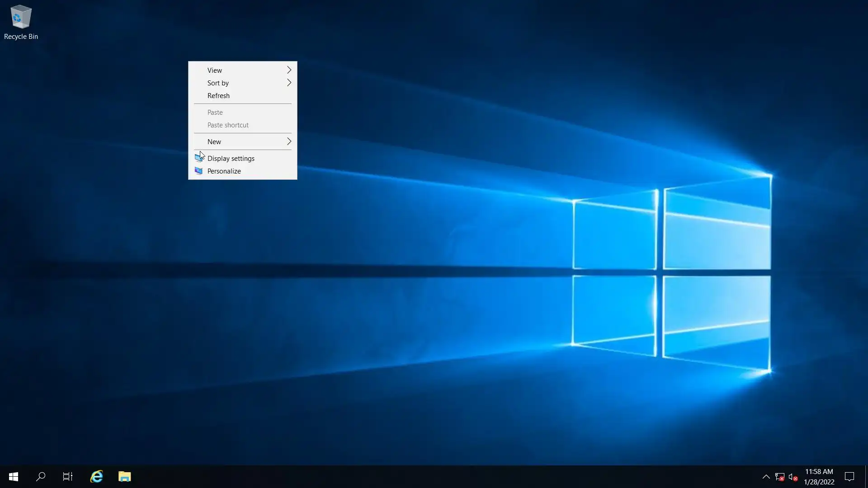Click the Show desktop sliver button

pyautogui.click(x=866, y=477)
